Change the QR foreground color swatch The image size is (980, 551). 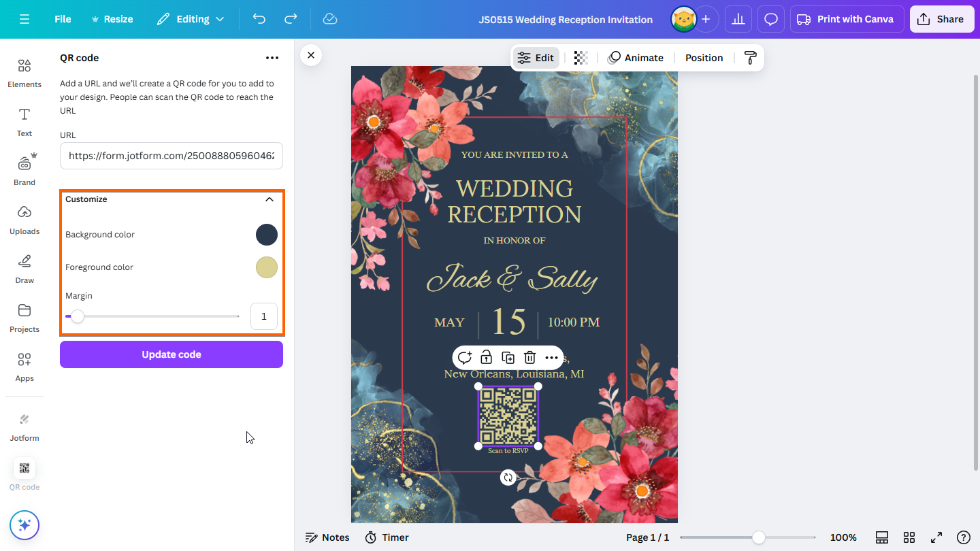click(267, 267)
